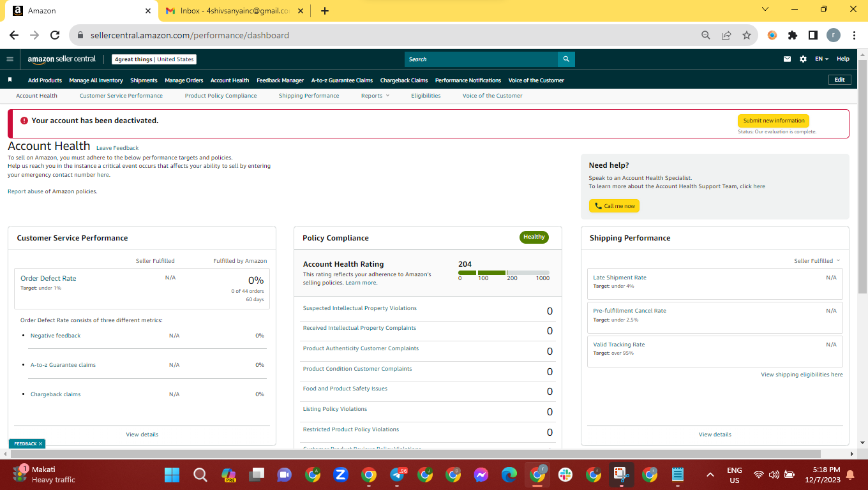Open Microsoft Edge from the taskbar

click(x=509, y=475)
